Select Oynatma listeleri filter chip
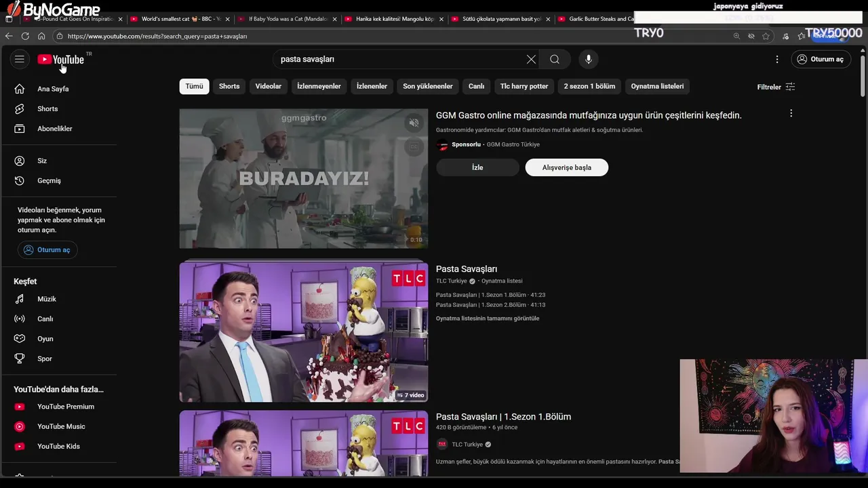This screenshot has height=488, width=868. pyautogui.click(x=657, y=86)
